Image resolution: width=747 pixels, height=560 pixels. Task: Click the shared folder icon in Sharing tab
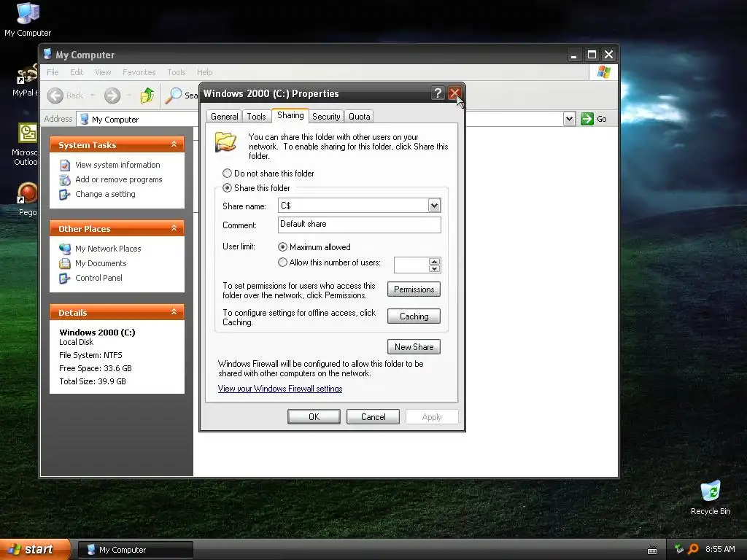(225, 142)
